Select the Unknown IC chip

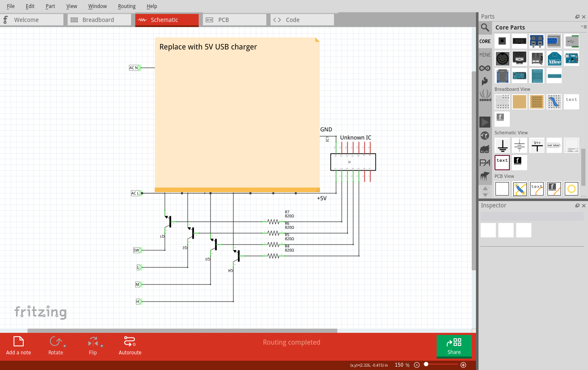pos(353,162)
